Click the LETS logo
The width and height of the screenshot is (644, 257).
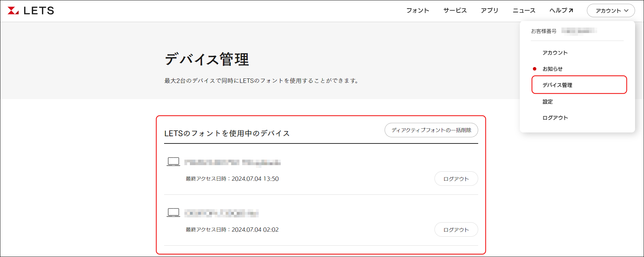coord(31,11)
